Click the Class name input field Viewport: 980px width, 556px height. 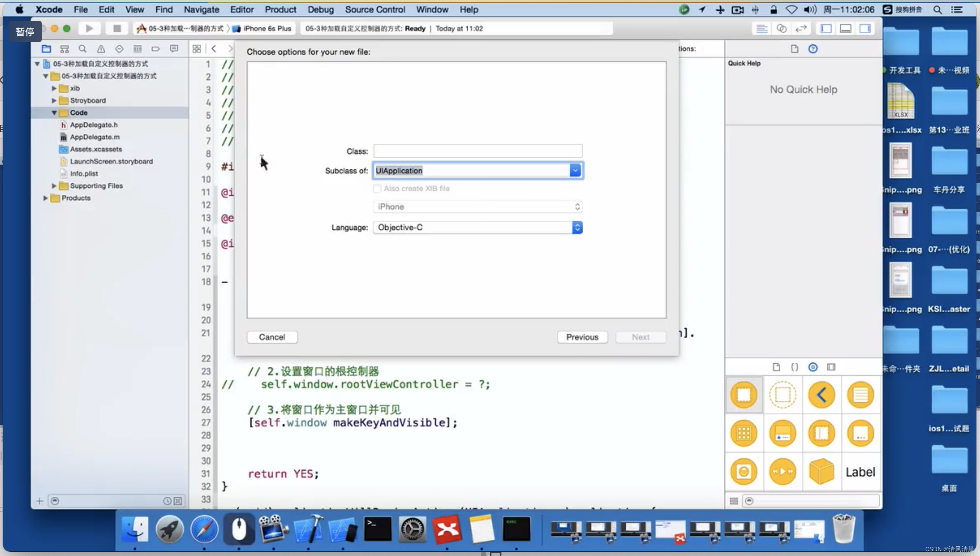point(478,151)
